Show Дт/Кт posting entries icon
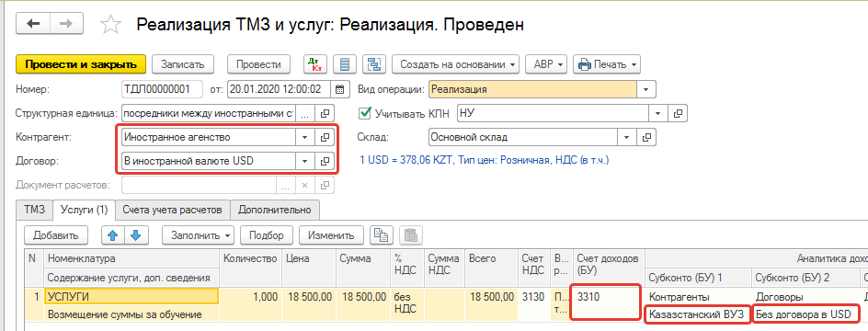 [x=315, y=64]
